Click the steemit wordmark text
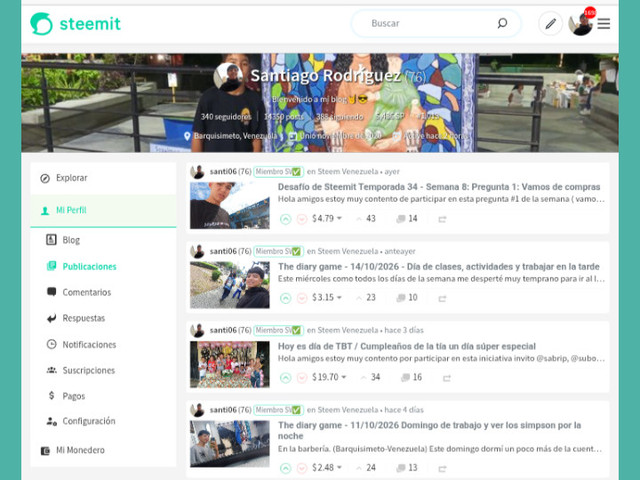 (90, 24)
